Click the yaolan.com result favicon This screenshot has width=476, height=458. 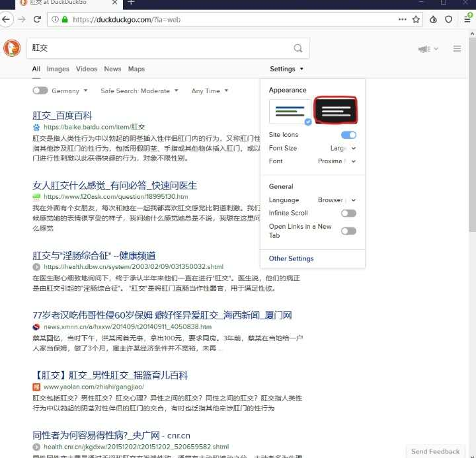[x=36, y=387]
